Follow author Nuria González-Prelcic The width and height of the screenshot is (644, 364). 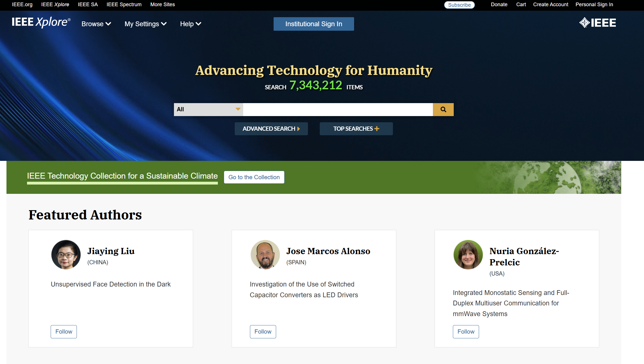click(466, 332)
